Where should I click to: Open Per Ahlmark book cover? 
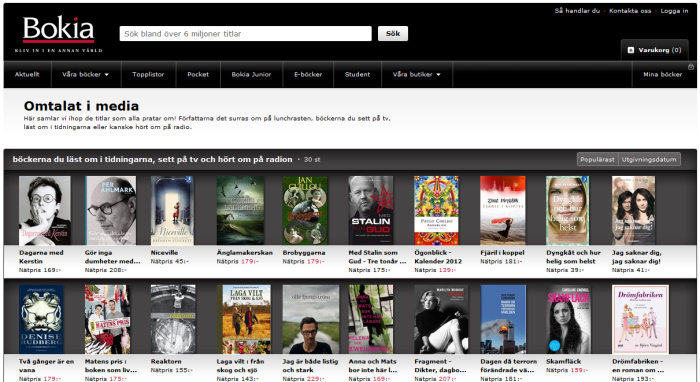point(111,210)
